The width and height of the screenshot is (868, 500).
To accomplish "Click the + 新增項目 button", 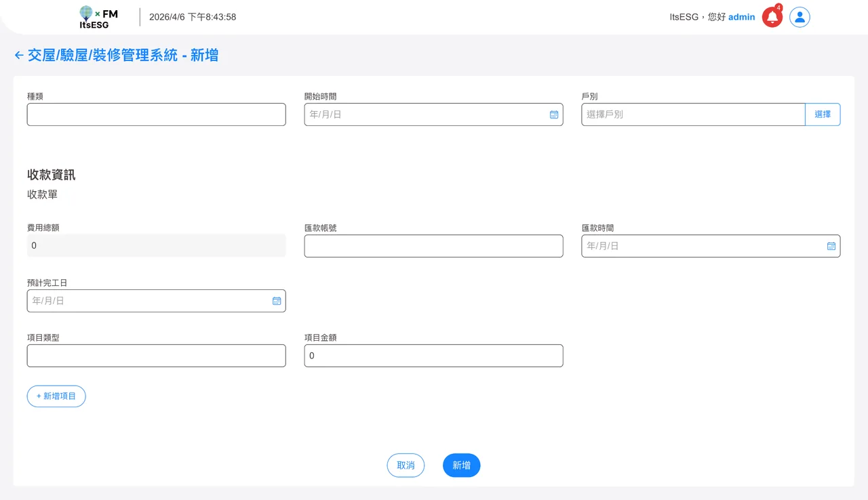I will [x=56, y=396].
